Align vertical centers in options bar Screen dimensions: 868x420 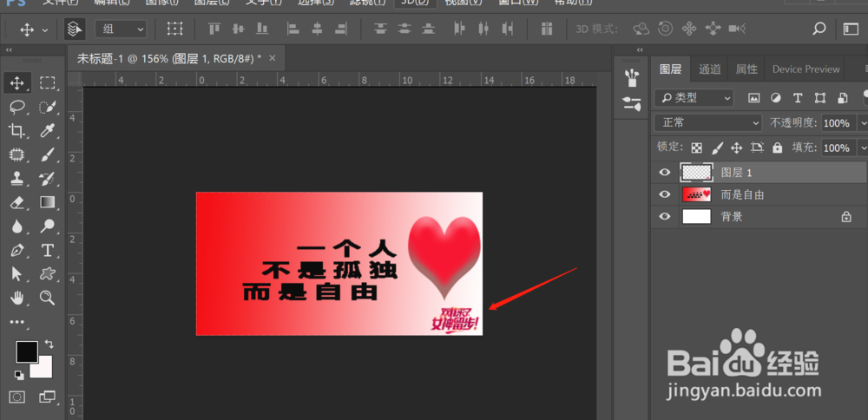tap(238, 29)
